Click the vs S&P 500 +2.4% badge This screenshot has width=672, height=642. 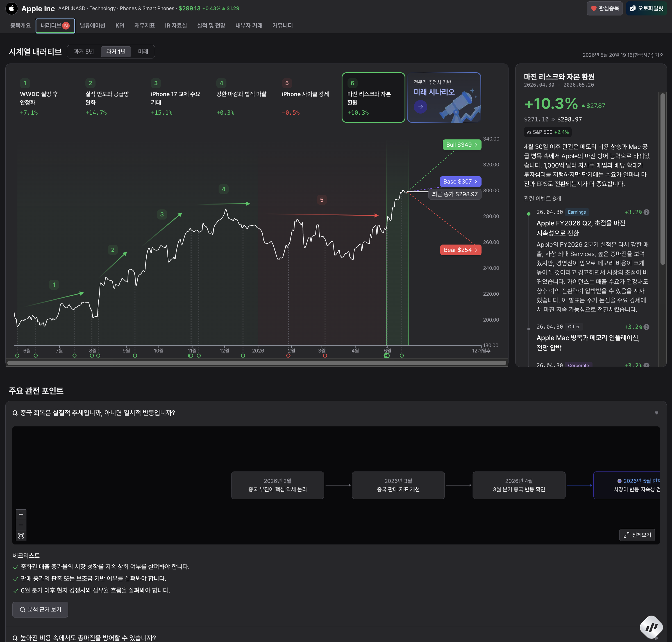point(548,132)
